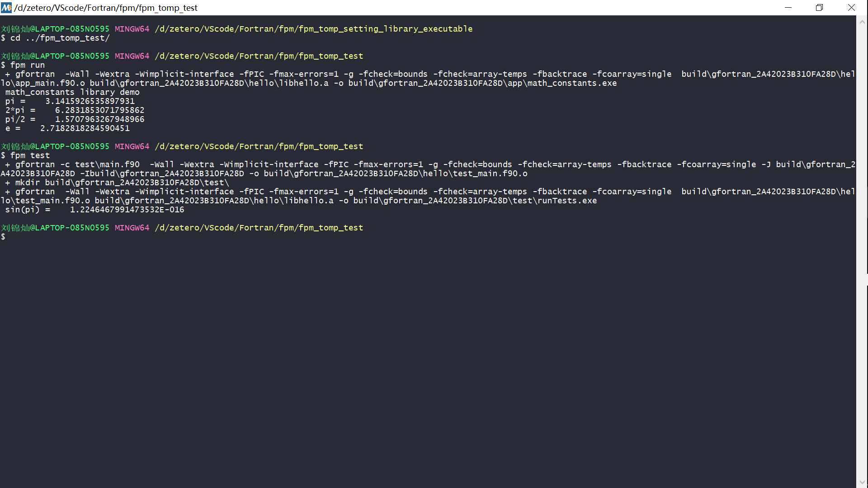Click the pi value 3.1415926535897931
Screen dimensions: 868x488
pyautogui.click(x=90, y=101)
